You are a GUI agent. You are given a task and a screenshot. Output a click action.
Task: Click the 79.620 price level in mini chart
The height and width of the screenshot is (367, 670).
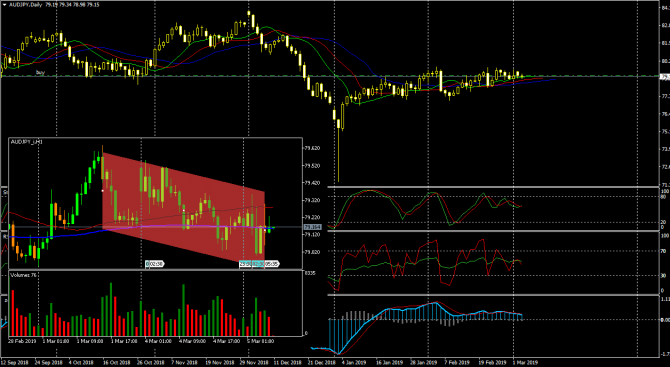coord(311,149)
